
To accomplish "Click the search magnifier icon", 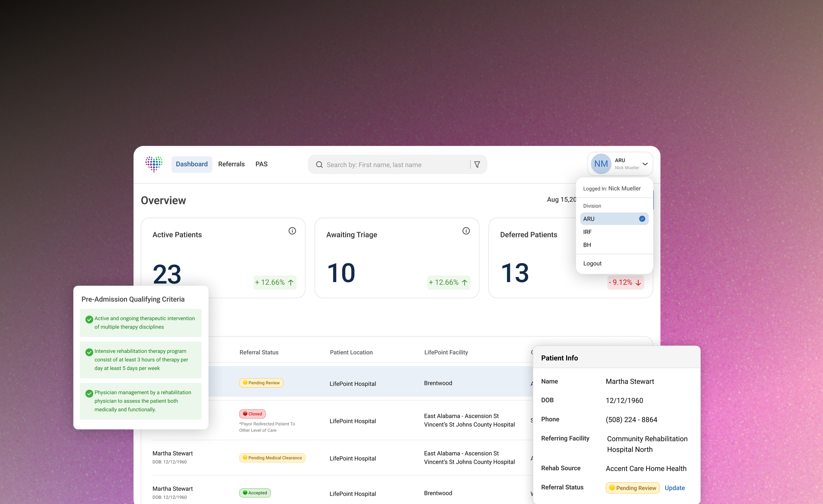I will coord(319,165).
